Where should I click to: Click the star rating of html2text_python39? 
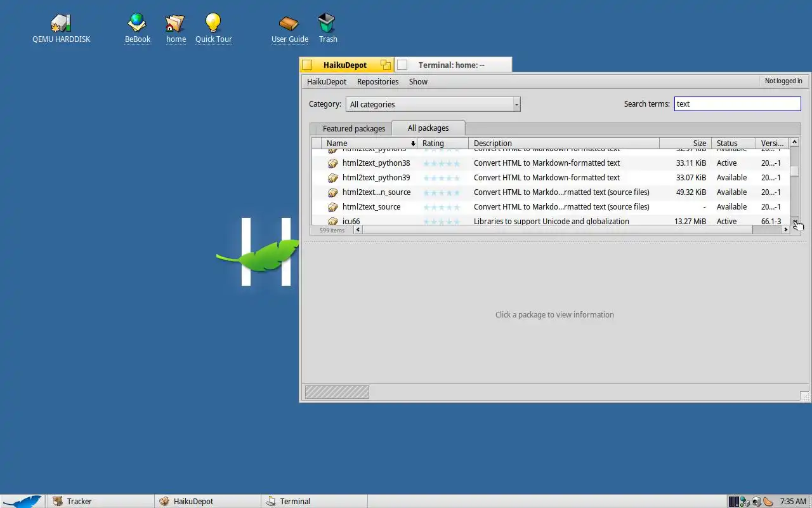pos(442,178)
